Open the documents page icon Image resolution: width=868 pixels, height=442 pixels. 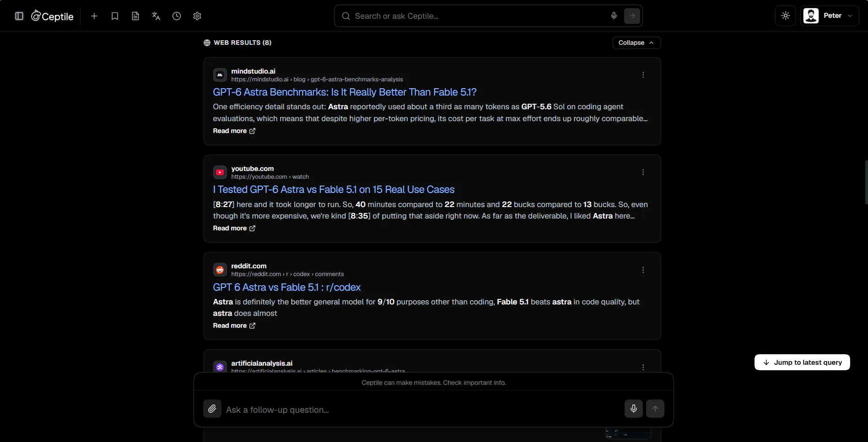coord(135,16)
